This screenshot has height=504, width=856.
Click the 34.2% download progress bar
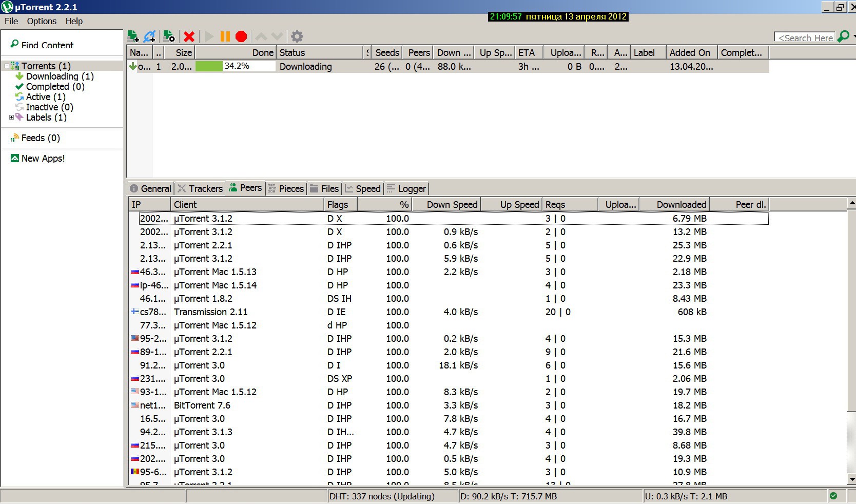[236, 66]
